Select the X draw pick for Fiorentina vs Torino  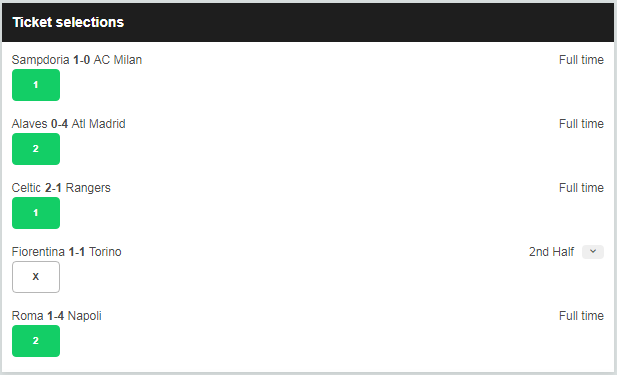36,277
